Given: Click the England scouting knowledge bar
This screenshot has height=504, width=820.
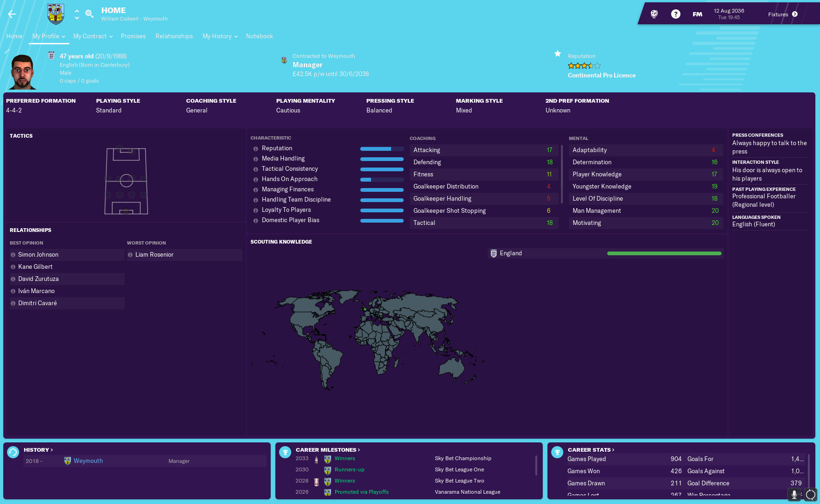Looking at the screenshot, I should click(x=664, y=253).
